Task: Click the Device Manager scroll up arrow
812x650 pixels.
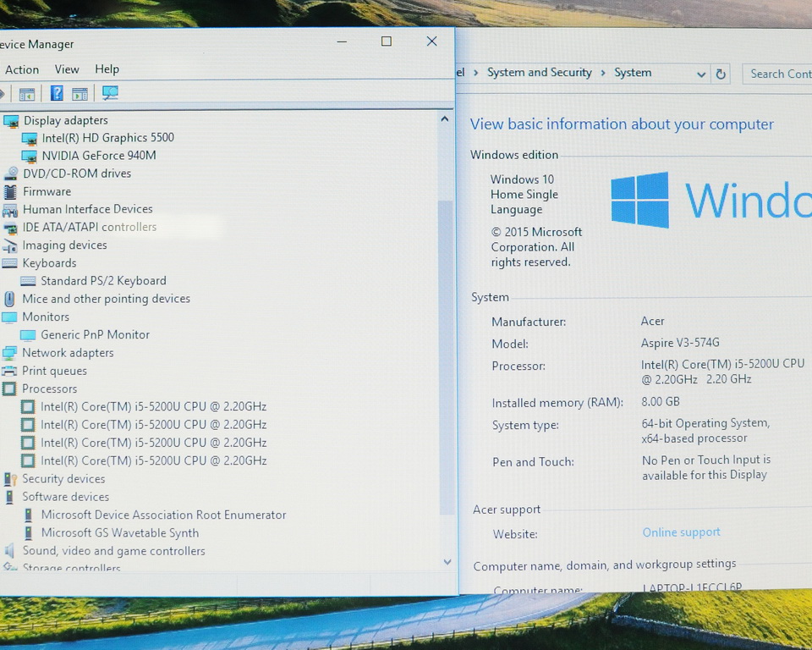Action: click(444, 119)
